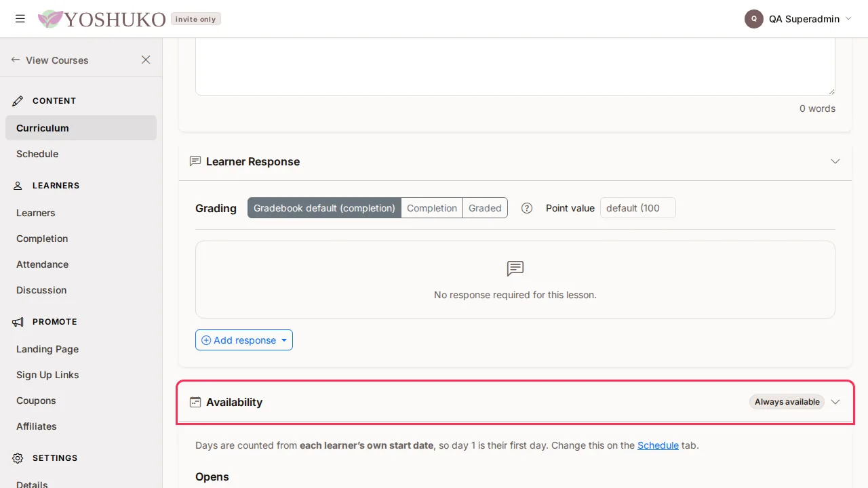Click the Yoshuko logo

tap(102, 19)
